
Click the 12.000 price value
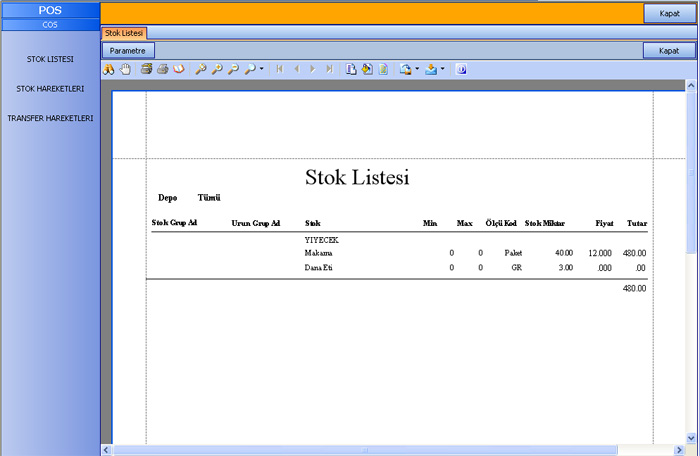(600, 253)
